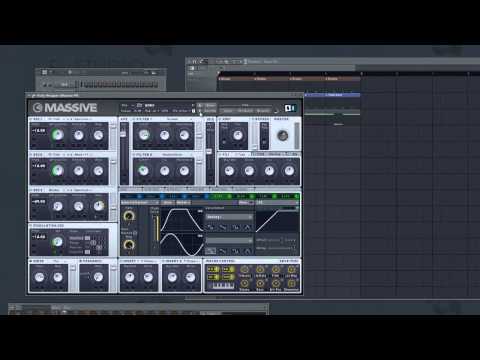Click the OSC1 Intensity knob
Image resolution: width=480 pixels, height=360 pixels.
(78, 135)
